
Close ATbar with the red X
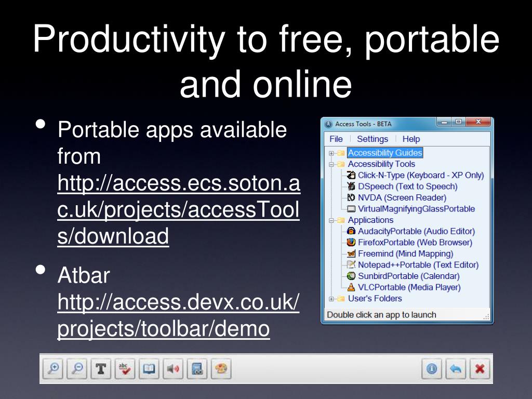[x=480, y=369]
